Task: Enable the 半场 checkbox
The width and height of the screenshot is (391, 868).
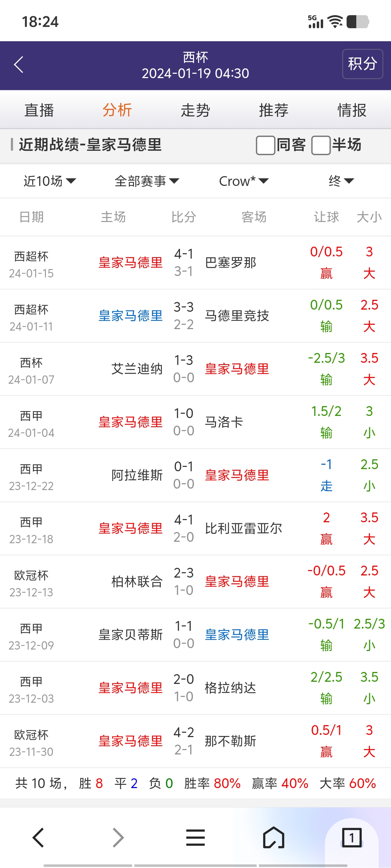Action: coord(321,145)
